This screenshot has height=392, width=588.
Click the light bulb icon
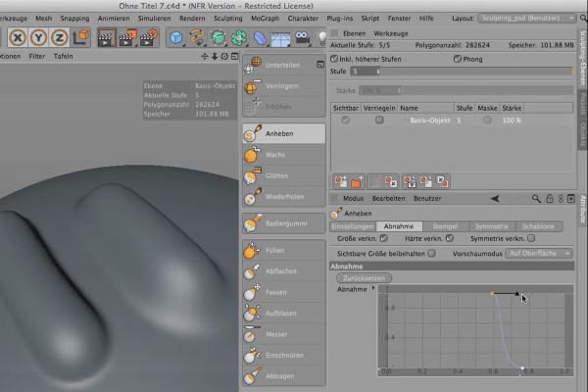[x=322, y=37]
